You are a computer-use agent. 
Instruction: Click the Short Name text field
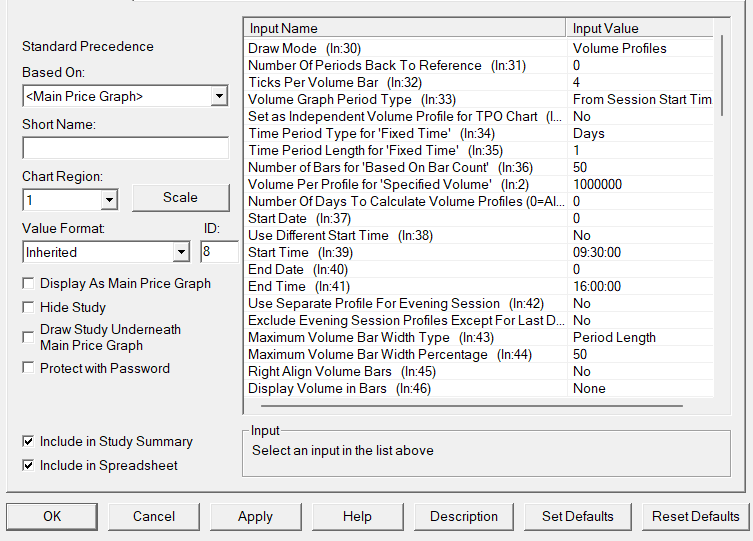pyautogui.click(x=125, y=149)
